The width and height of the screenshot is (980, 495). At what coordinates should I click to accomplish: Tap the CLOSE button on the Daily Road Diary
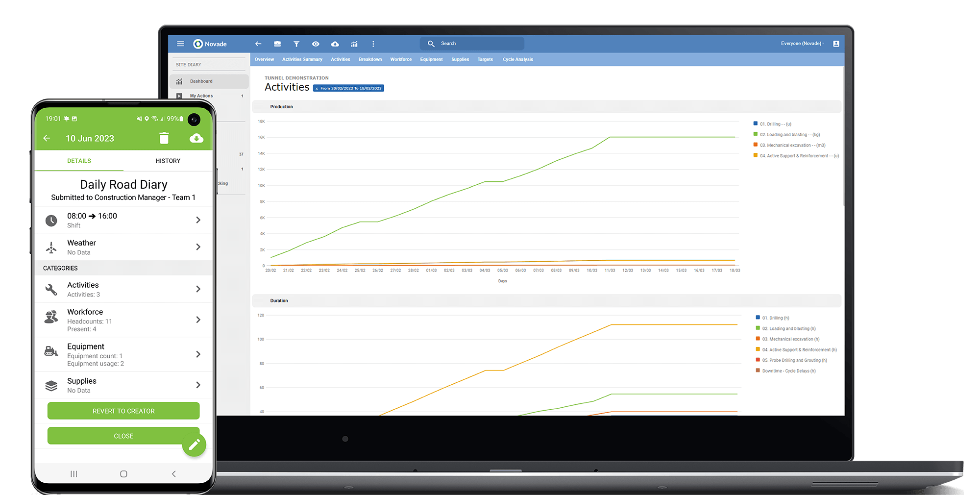[x=123, y=436]
